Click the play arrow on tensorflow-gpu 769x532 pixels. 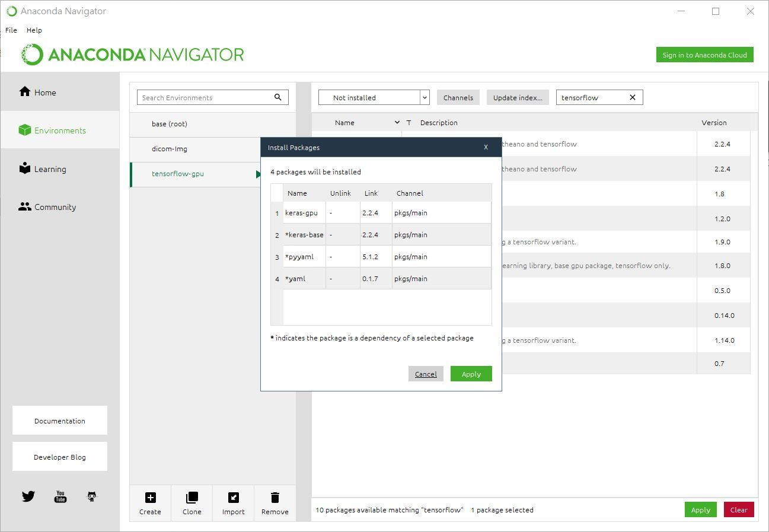click(258, 174)
